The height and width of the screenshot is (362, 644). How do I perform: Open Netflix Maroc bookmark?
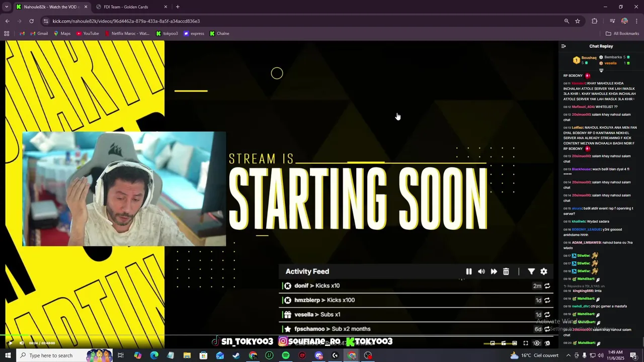[127, 34]
